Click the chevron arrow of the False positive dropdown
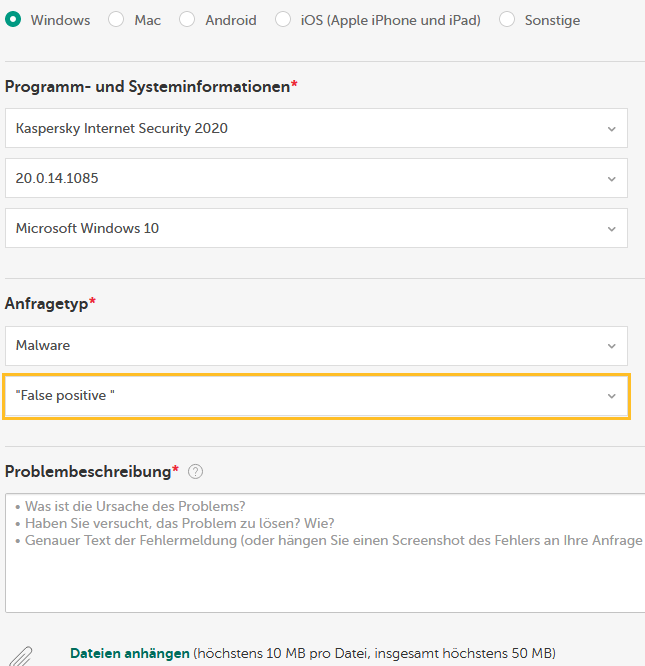 click(612, 397)
